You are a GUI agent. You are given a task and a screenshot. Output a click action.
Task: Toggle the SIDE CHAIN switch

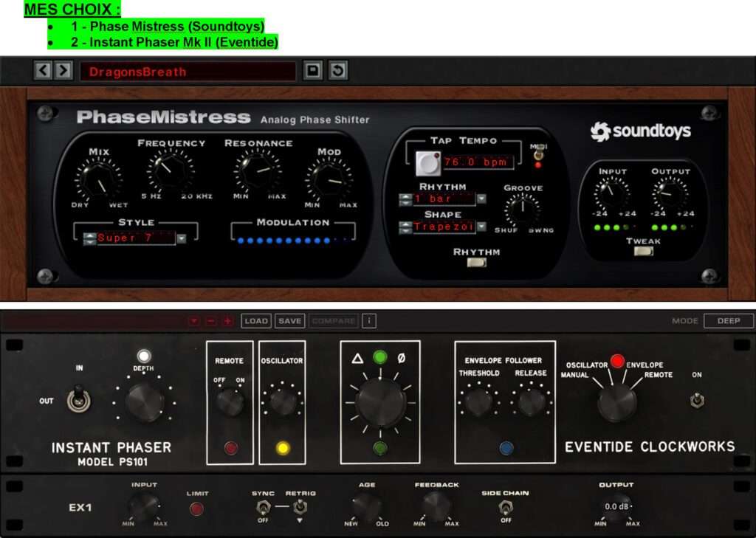[506, 508]
